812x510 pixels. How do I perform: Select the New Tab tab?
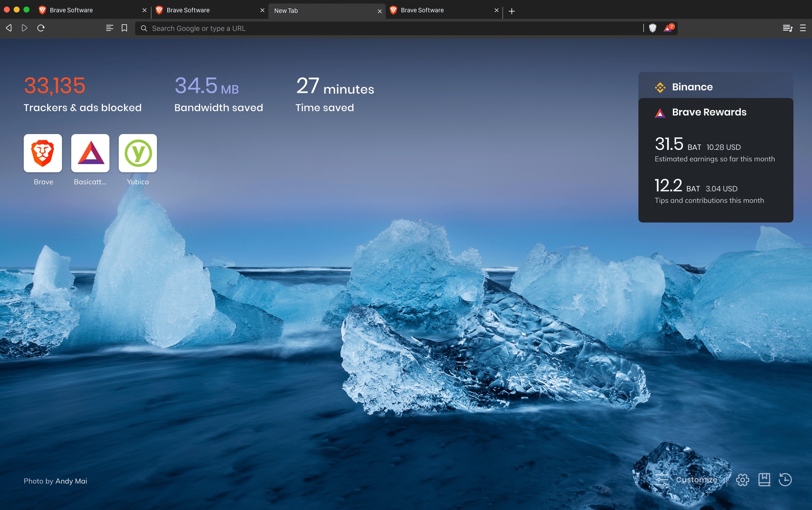point(327,11)
